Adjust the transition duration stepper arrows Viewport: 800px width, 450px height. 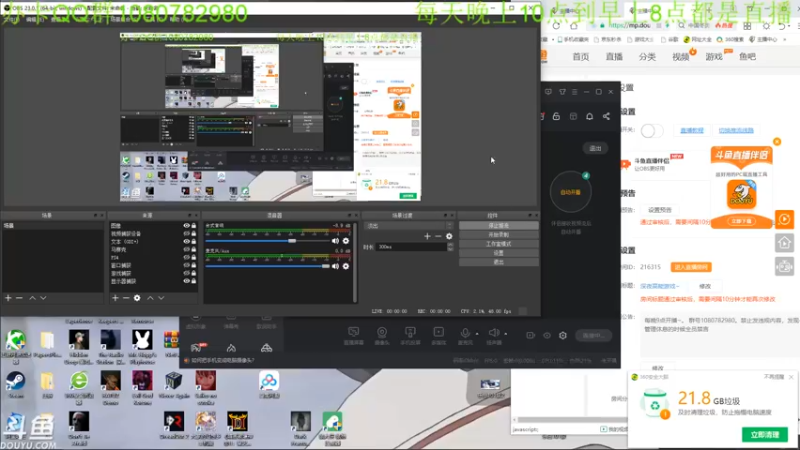pyautogui.click(x=450, y=247)
